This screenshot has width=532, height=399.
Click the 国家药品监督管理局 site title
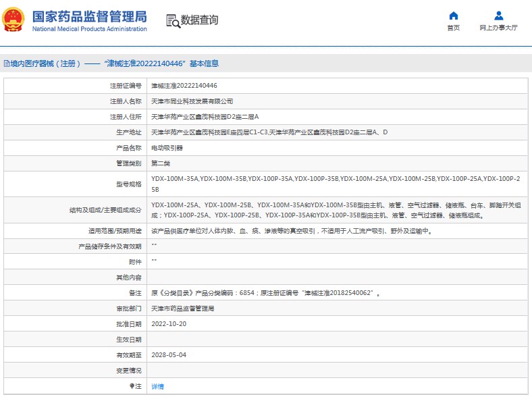(x=89, y=16)
